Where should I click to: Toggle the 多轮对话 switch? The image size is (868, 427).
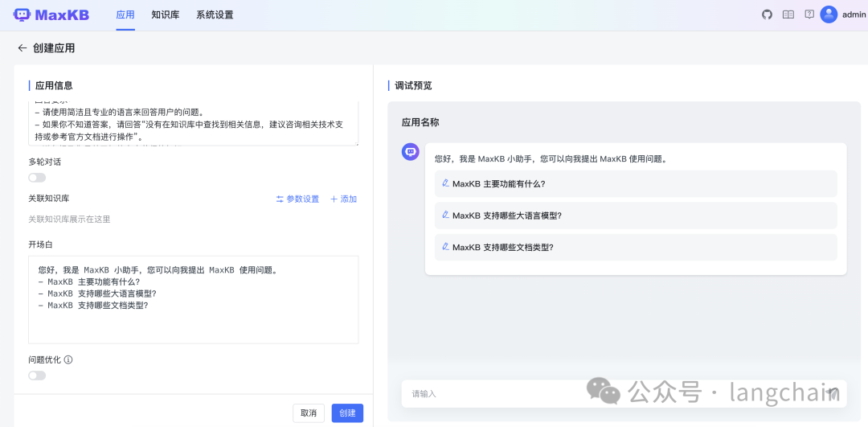pos(37,178)
